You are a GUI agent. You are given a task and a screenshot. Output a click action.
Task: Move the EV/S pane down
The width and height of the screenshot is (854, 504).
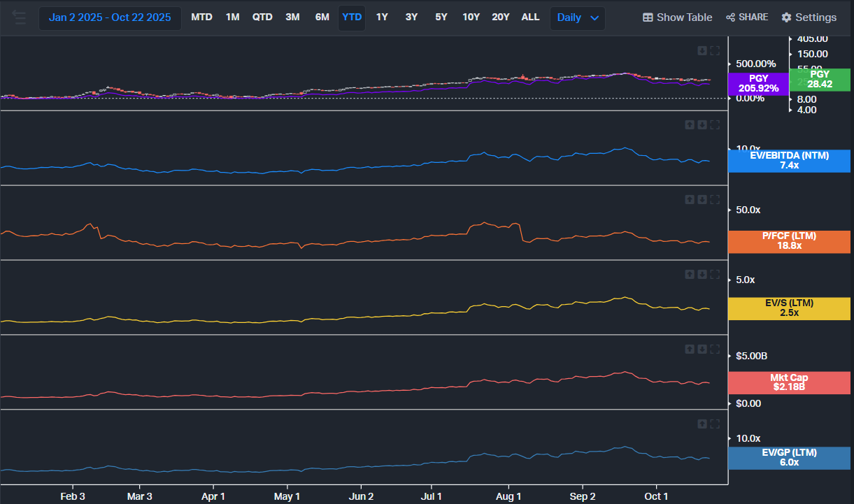[x=702, y=275]
